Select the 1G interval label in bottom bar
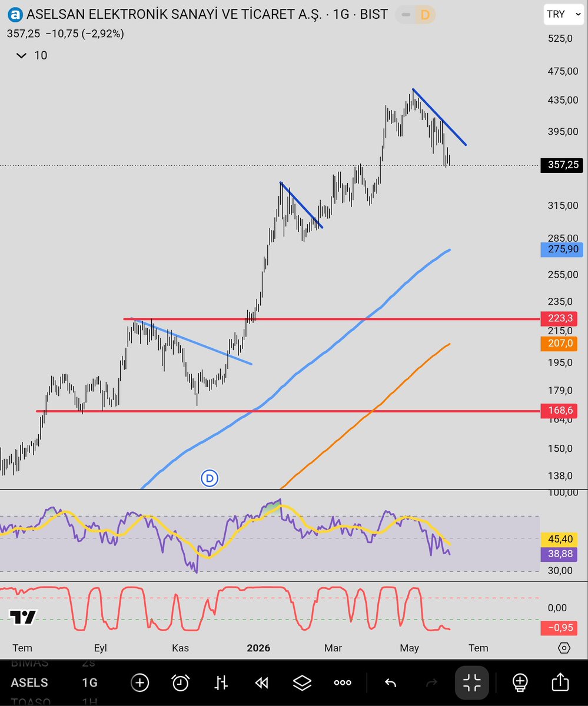 [89, 682]
